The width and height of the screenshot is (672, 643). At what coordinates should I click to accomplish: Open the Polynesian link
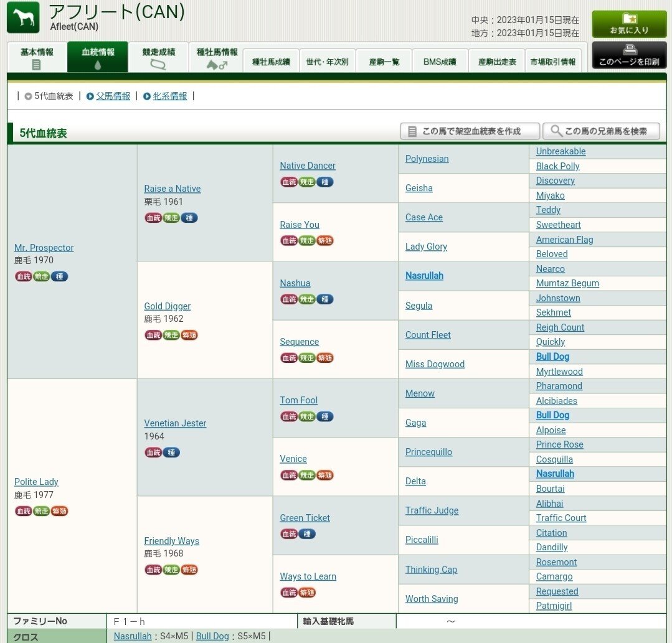tap(427, 159)
